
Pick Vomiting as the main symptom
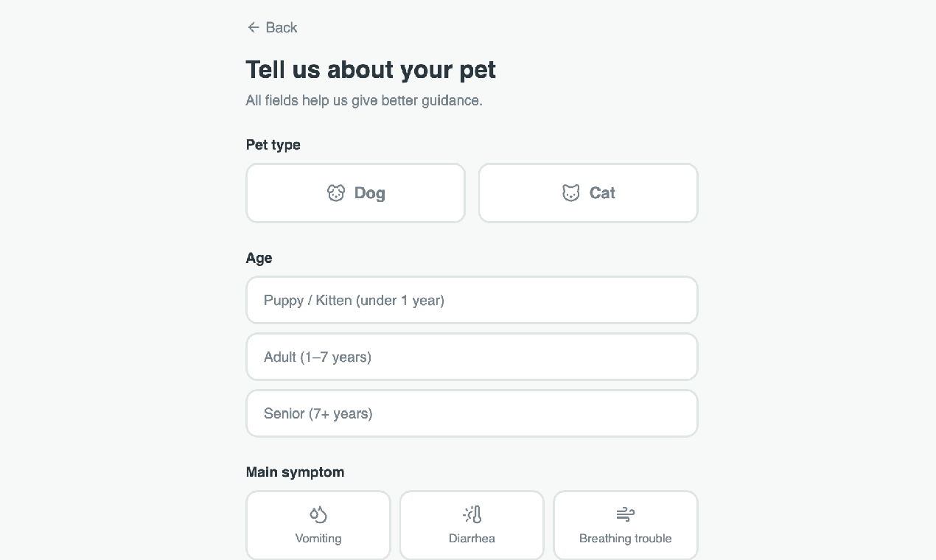[x=318, y=525]
